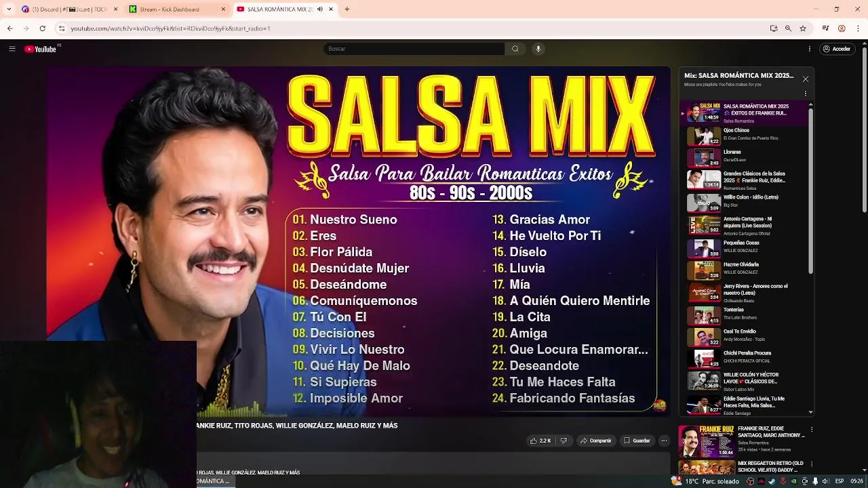Bookmark this page with star icon

(803, 28)
